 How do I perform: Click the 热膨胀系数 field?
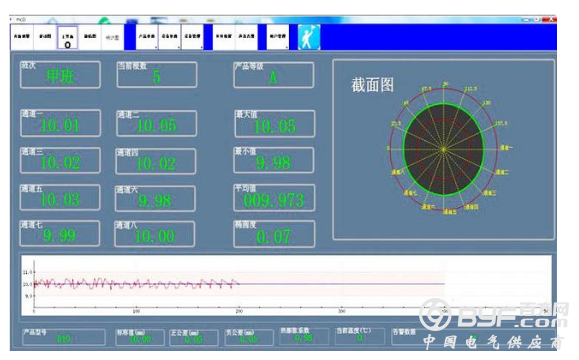point(304,335)
